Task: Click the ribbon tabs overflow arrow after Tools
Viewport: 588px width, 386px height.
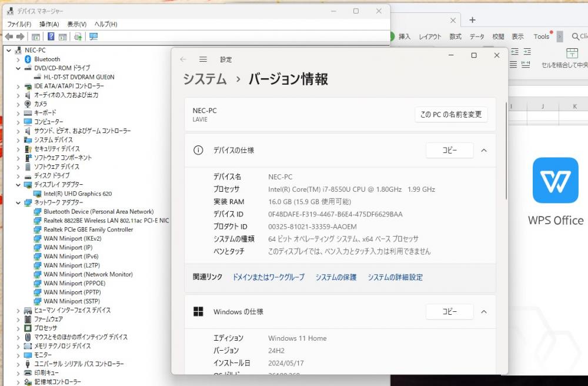Action: [560, 36]
